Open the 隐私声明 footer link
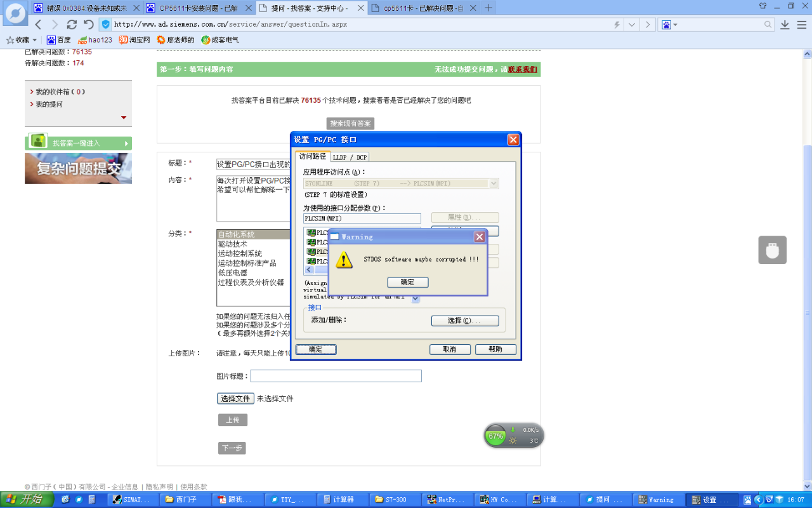This screenshot has width=812, height=508. (159, 487)
